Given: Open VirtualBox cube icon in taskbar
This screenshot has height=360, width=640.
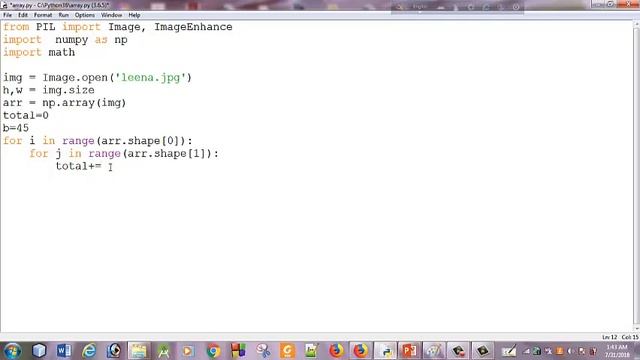Looking at the screenshot, I should 39,351.
